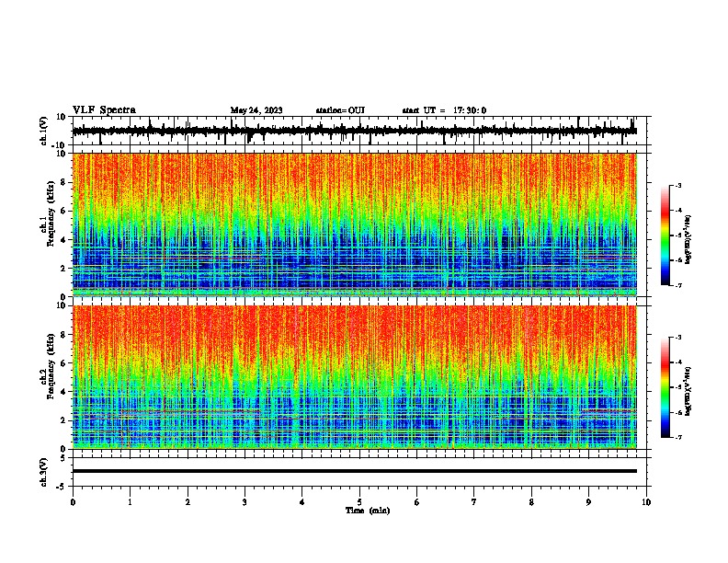
Task: Click the ch.1 color scale bar
Action: click(665, 236)
